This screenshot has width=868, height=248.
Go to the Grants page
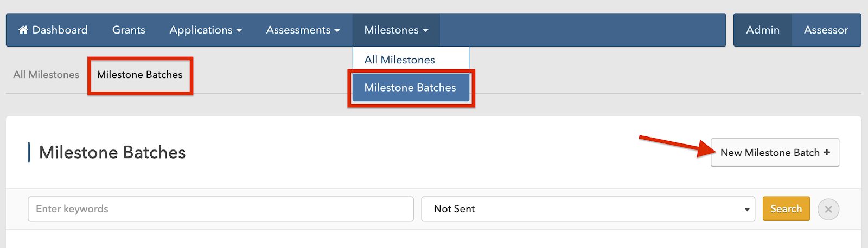129,30
